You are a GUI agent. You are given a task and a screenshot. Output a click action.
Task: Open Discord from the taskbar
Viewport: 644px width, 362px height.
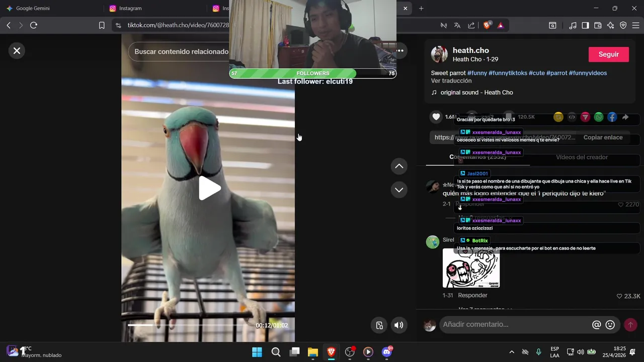(386, 352)
